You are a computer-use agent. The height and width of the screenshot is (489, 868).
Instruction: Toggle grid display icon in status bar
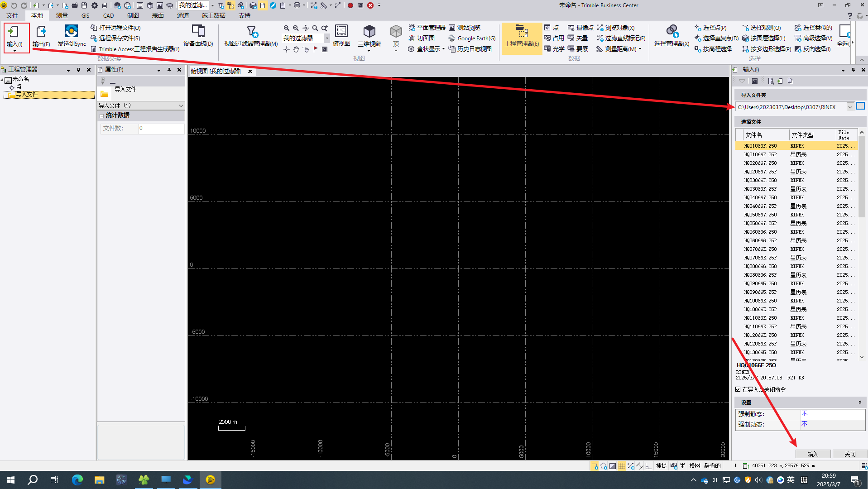[622, 466]
